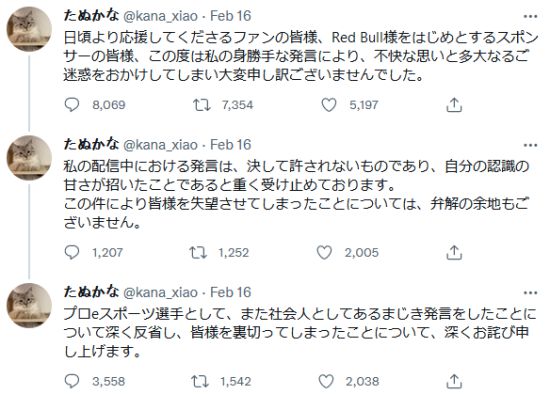
Task: Retweet the second tweet with 1,252 retweets
Action: click(x=198, y=252)
